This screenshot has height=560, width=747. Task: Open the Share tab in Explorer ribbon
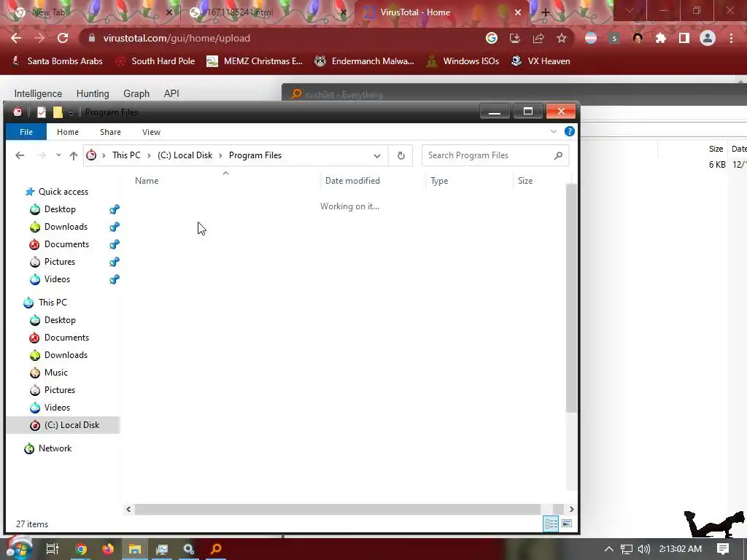[110, 132]
